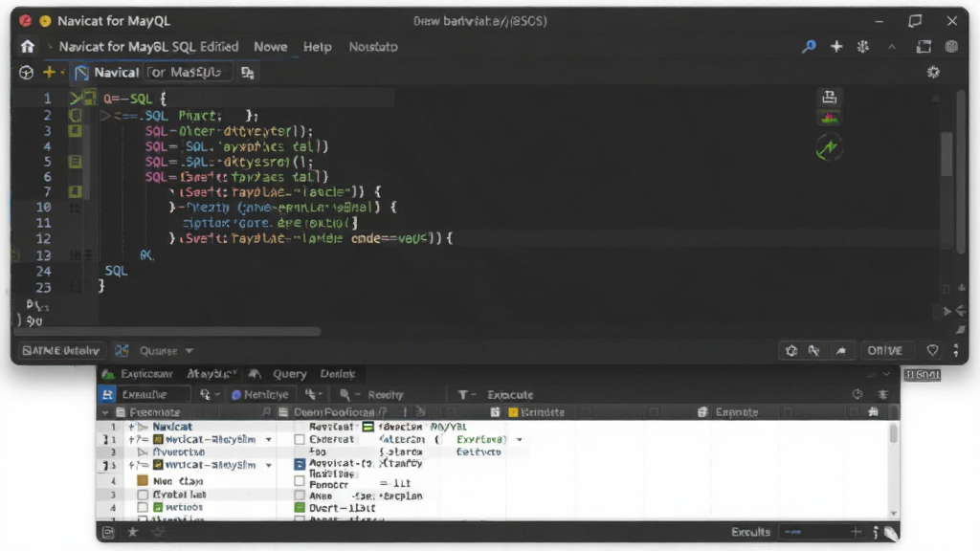Viewport: 980px width, 551px height.
Task: Open the dropdown next to Exvrtova)
Action: point(520,440)
